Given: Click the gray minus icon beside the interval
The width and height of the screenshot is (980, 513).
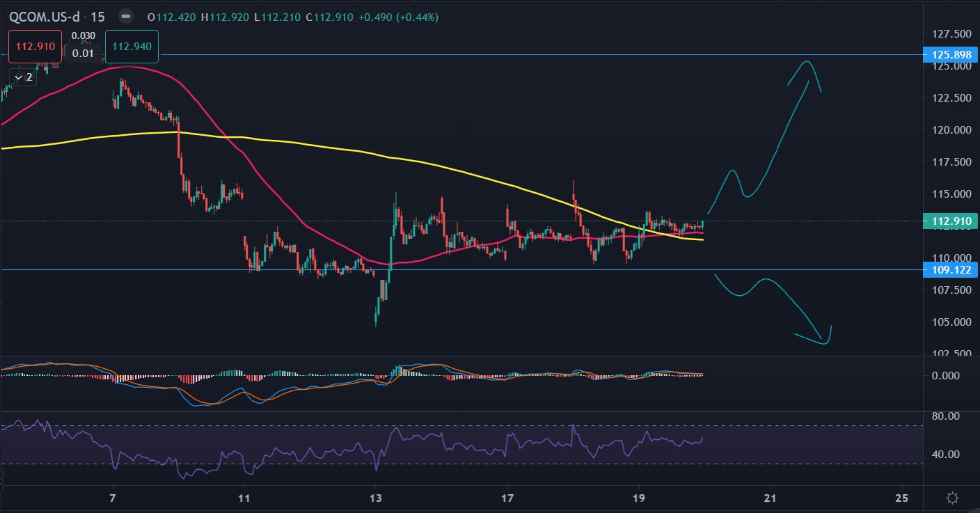Looking at the screenshot, I should [125, 16].
